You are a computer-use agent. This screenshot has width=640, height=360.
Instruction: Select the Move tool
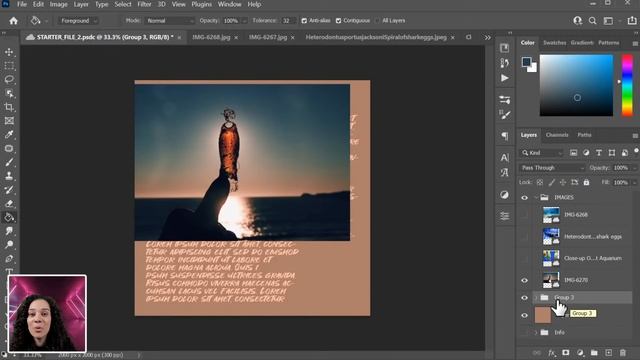coord(9,52)
